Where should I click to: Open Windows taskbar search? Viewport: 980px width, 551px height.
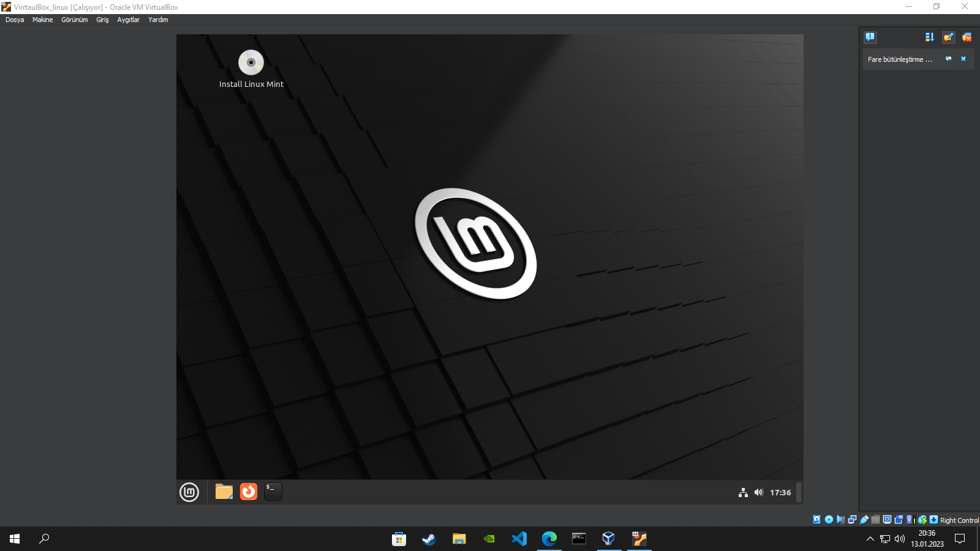coord(44,539)
